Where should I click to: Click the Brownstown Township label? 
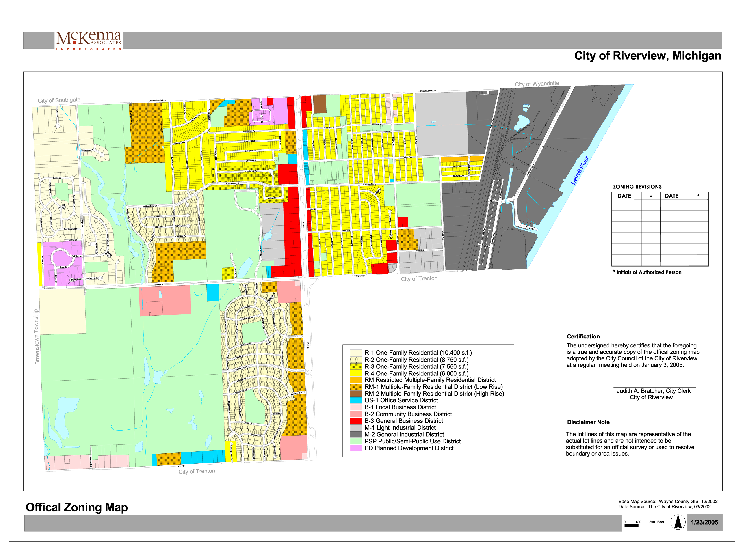point(37,336)
